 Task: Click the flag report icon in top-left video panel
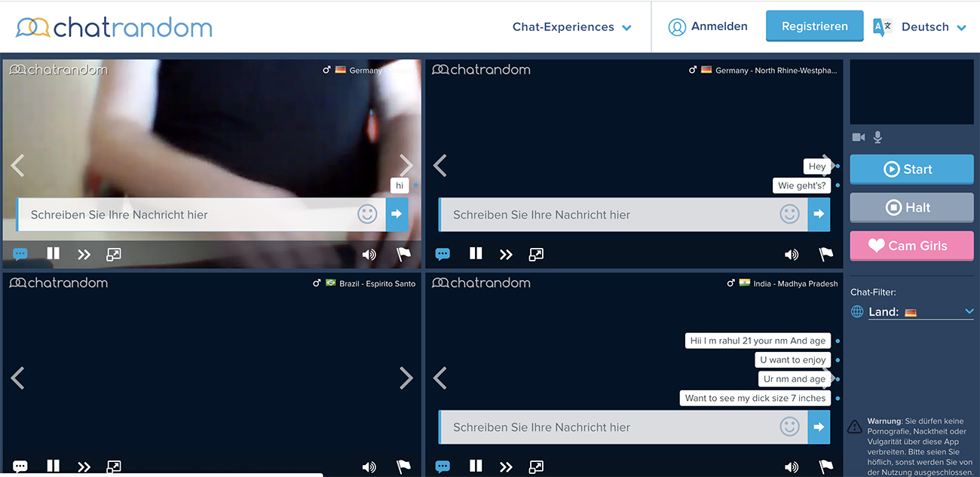click(x=403, y=254)
